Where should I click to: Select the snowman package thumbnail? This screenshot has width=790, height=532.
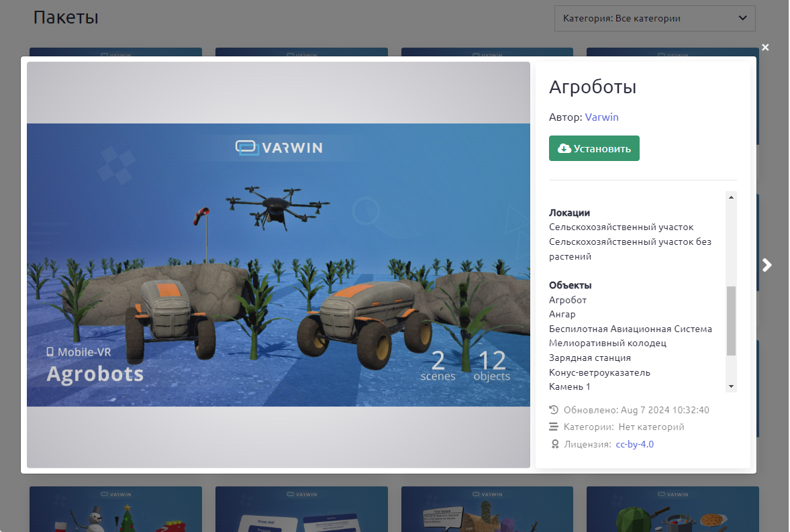click(x=115, y=509)
